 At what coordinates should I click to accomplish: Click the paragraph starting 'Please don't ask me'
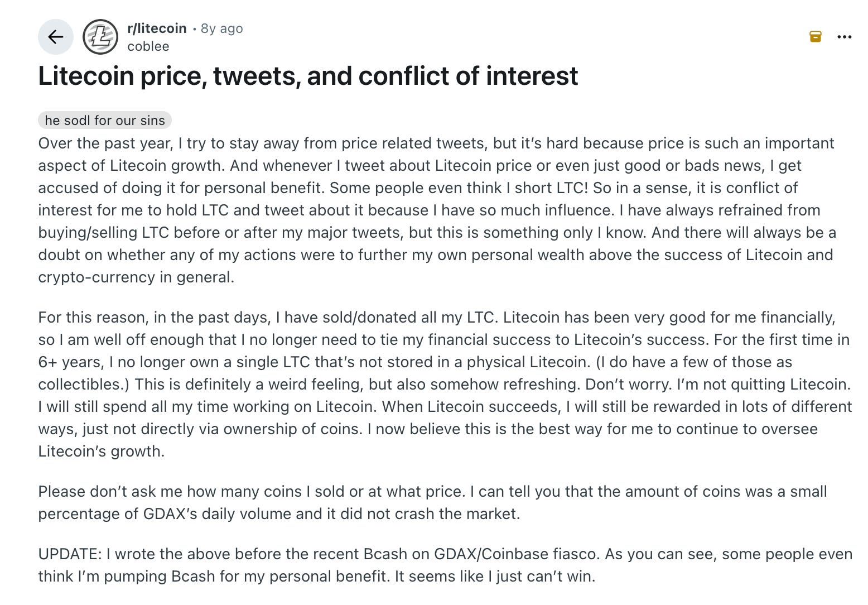tap(432, 502)
